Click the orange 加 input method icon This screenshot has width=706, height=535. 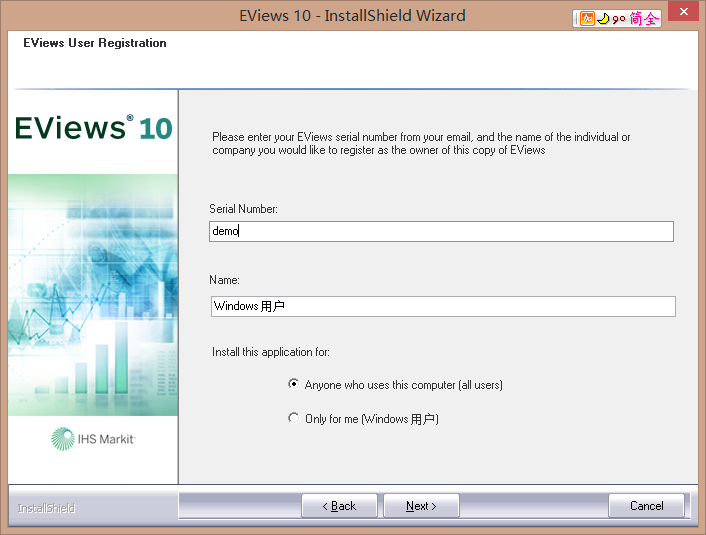pos(587,18)
